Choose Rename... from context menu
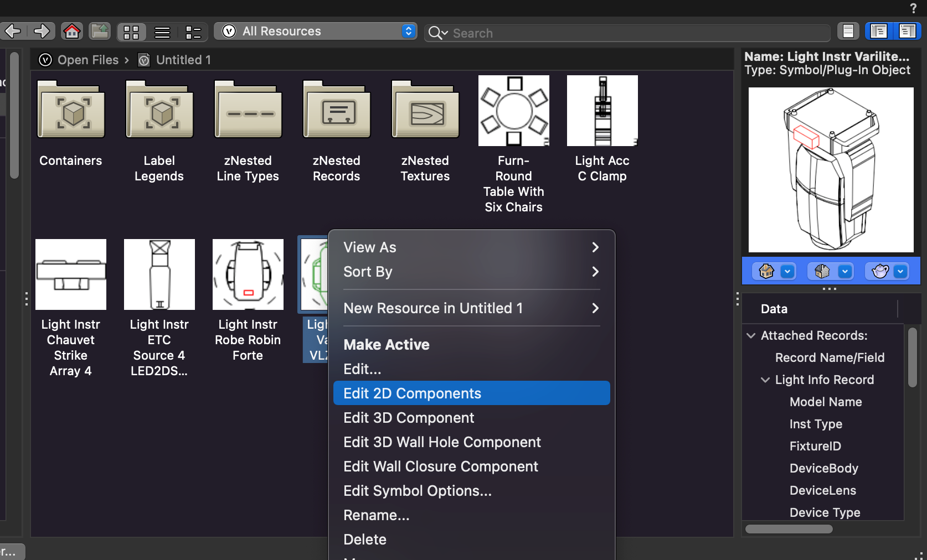The width and height of the screenshot is (927, 560). (472, 515)
